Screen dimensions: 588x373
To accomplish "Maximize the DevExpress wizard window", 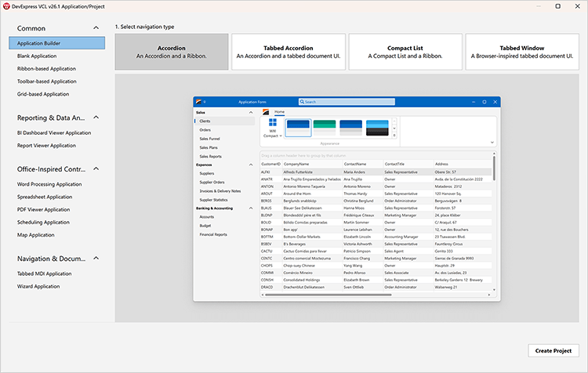I will 557,6.
